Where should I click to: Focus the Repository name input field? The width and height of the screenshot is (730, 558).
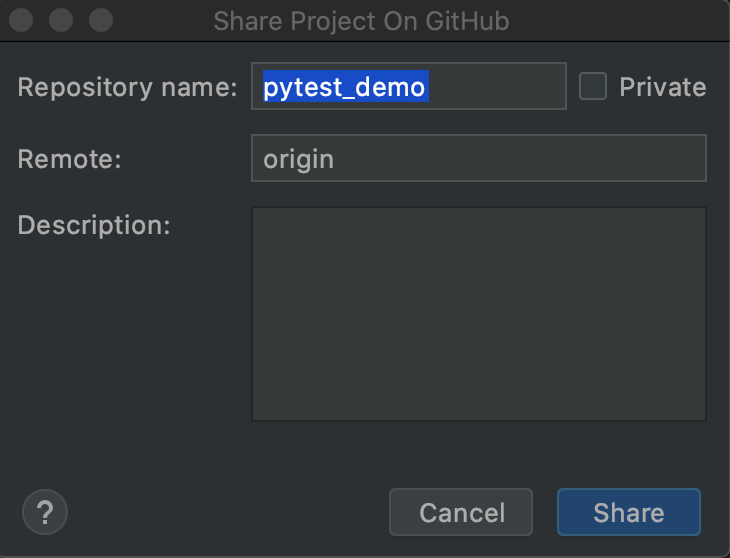click(x=409, y=86)
